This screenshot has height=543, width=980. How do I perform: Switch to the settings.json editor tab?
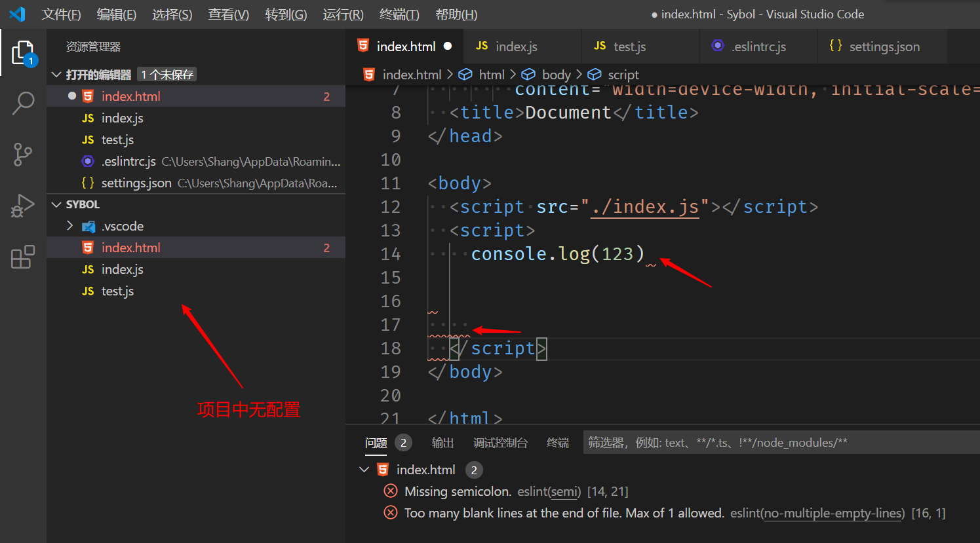tap(882, 46)
